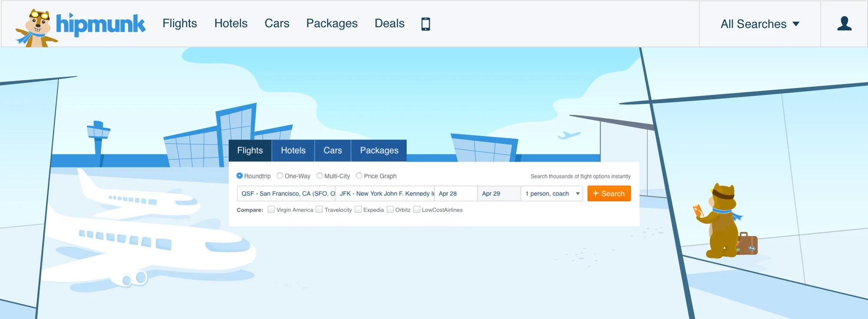This screenshot has height=319, width=868.
Task: Expand the 1 person, coach dropdown
Action: tap(552, 193)
